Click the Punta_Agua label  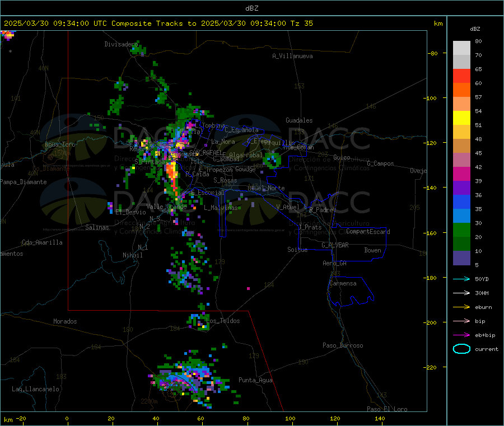tap(255, 380)
